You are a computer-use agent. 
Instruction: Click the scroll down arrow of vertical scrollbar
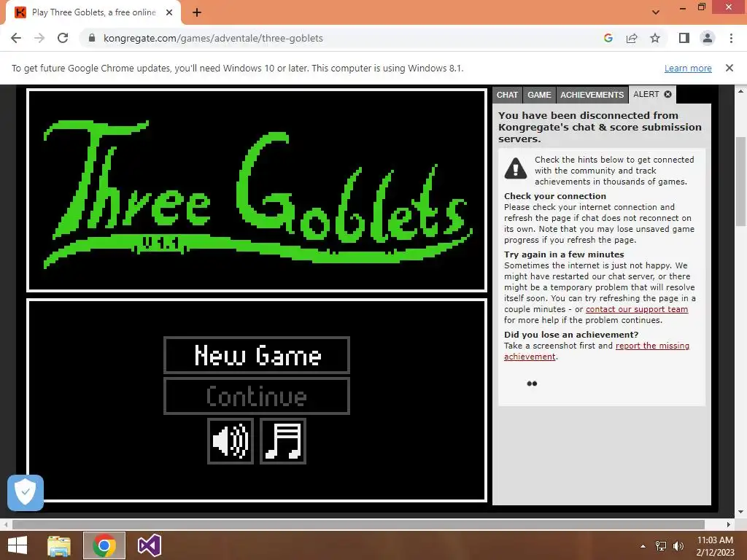pos(741,512)
